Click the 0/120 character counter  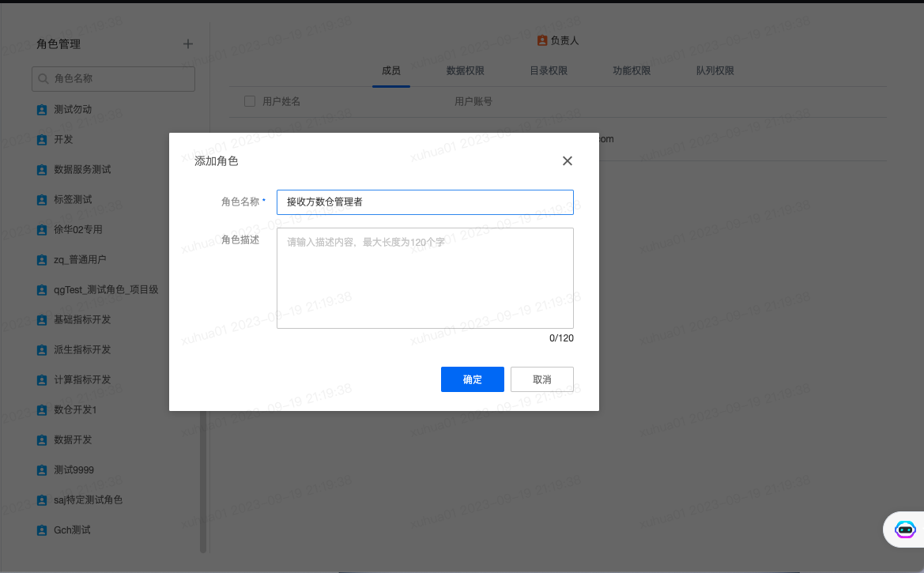(561, 338)
